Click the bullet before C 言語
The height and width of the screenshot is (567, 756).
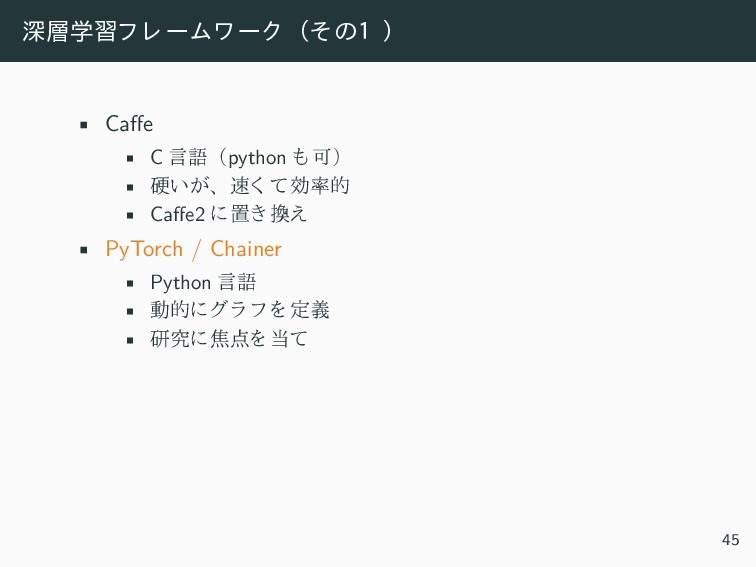coord(130,158)
